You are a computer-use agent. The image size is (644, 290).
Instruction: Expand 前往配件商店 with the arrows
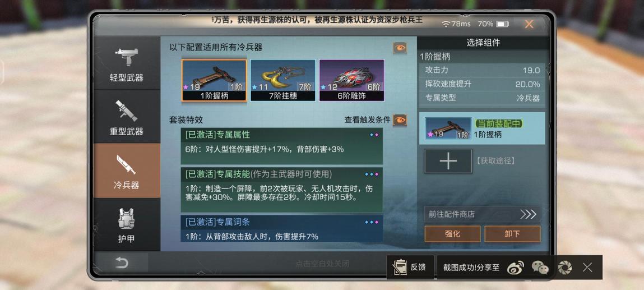(482, 214)
